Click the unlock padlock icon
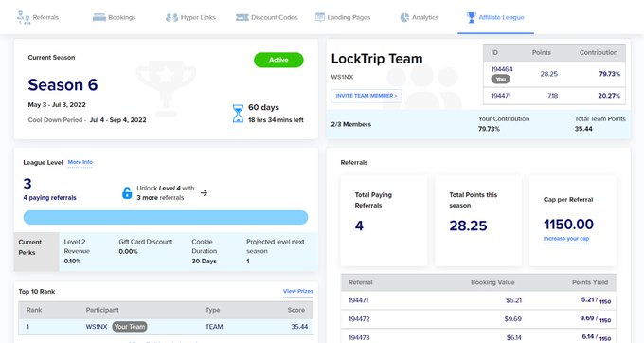644x343 pixels. coord(127,192)
